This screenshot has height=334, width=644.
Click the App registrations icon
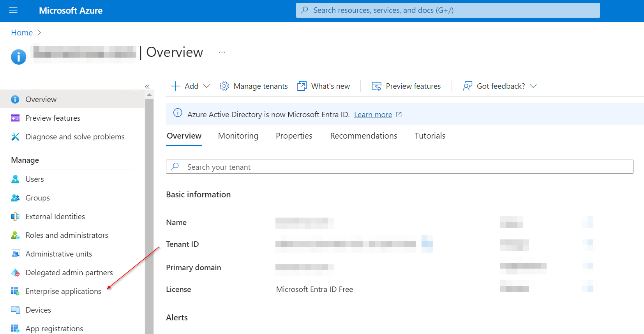[x=15, y=329]
